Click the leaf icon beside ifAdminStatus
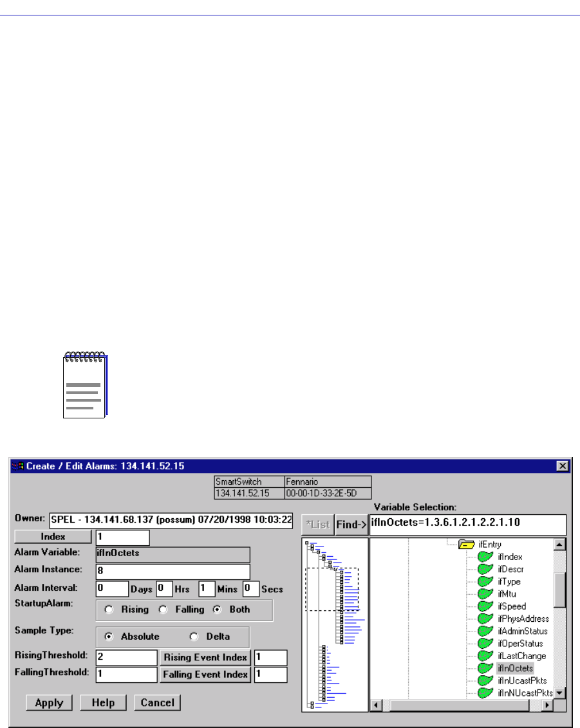This screenshot has height=728, width=580. (485, 631)
